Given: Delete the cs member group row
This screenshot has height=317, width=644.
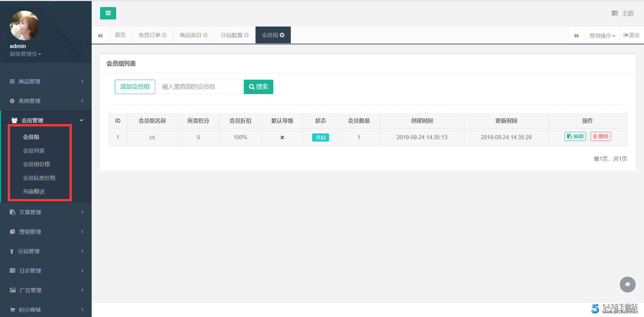Looking at the screenshot, I should (x=600, y=136).
